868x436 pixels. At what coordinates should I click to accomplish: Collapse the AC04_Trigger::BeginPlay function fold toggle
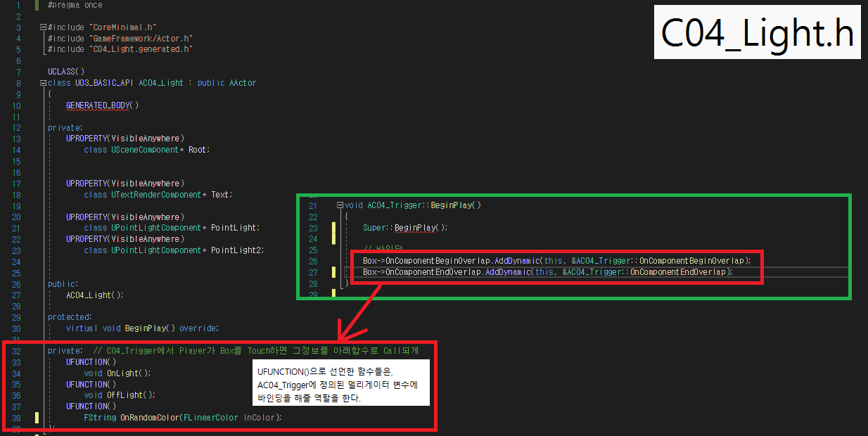coord(340,205)
